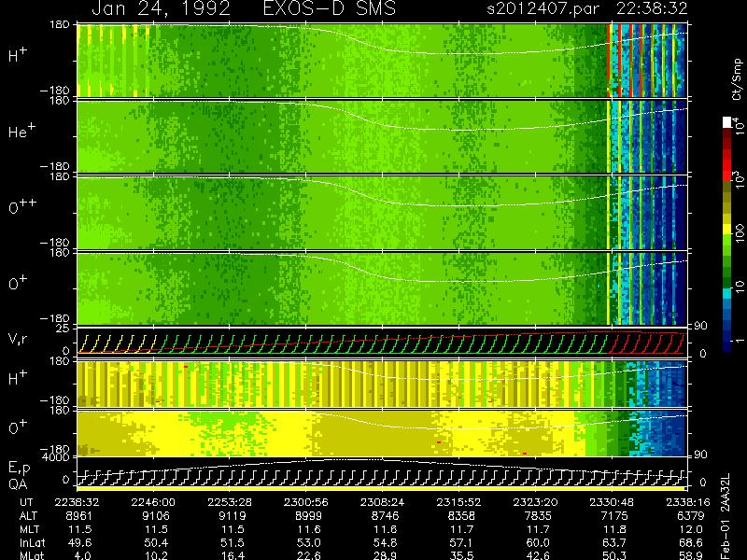The width and height of the screenshot is (747, 560).
Task: Click the InLat value '63.7'
Action: point(614,542)
